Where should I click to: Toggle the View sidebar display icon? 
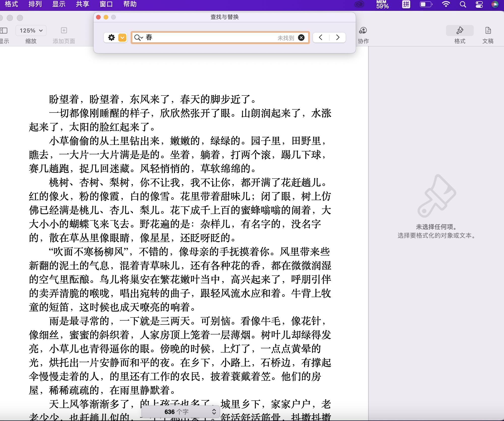coord(4,31)
